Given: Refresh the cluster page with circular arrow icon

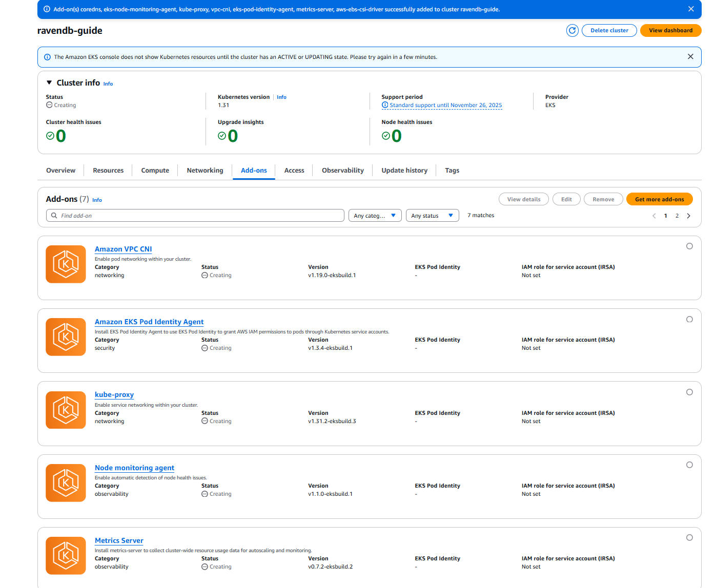Looking at the screenshot, I should point(573,30).
